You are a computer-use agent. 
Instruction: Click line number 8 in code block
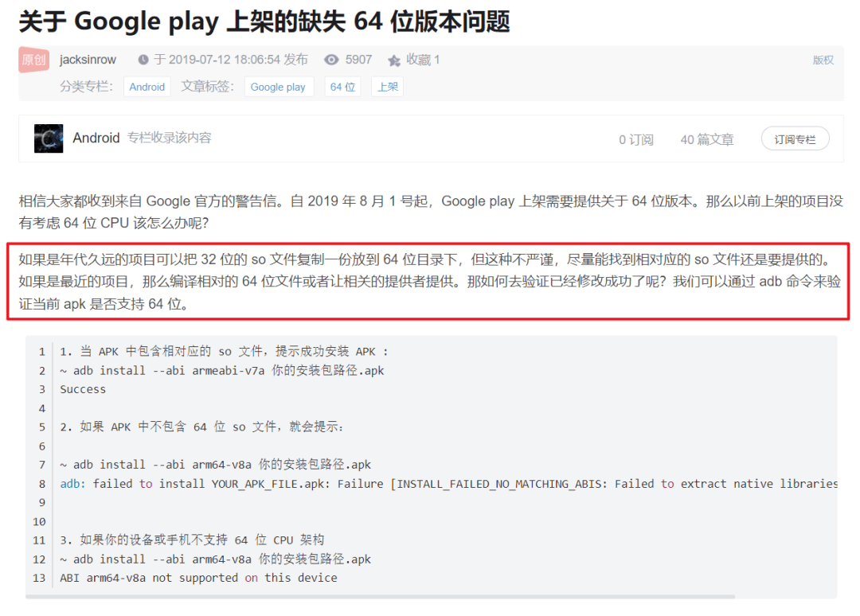(x=41, y=484)
